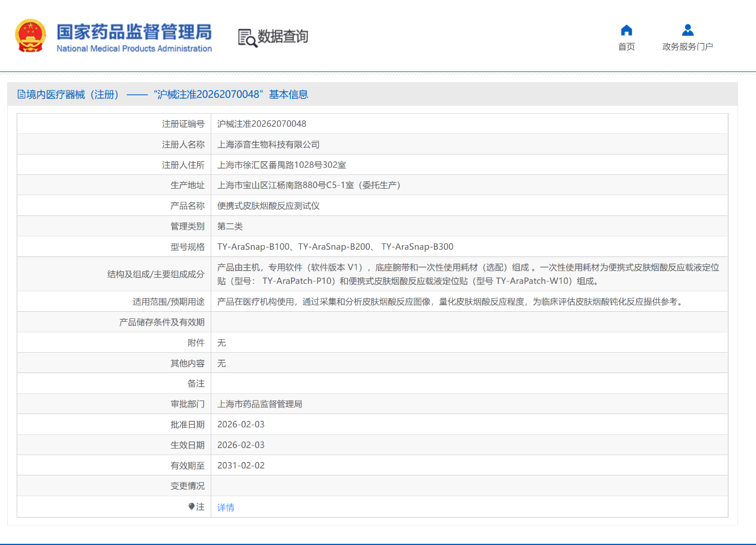Click the 数据查询 text label
Screen dimensions: 756x545
coord(282,37)
